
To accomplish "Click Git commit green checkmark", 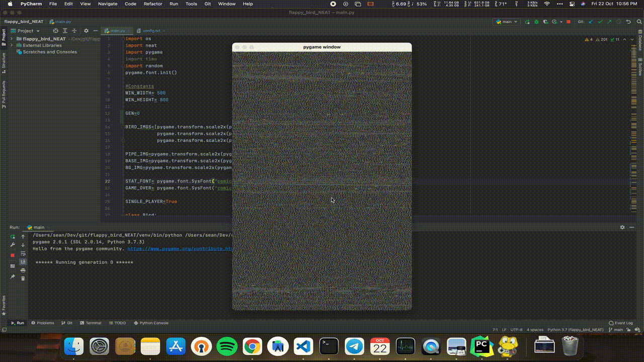I will (x=600, y=22).
